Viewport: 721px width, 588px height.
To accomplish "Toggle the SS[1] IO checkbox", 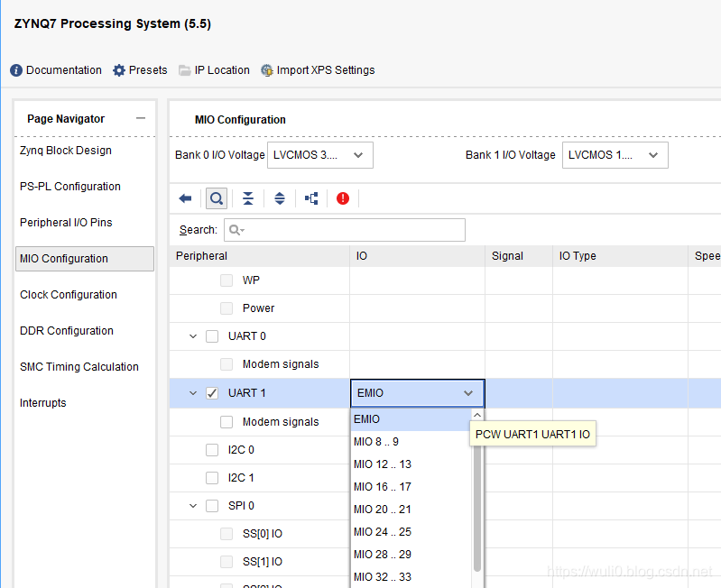I will pyautogui.click(x=226, y=562).
